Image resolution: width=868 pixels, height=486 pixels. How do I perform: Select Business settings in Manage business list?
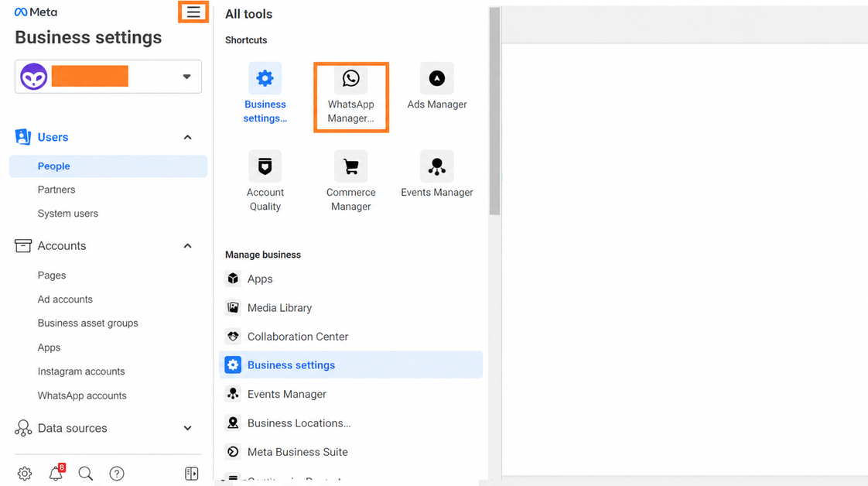click(x=351, y=364)
